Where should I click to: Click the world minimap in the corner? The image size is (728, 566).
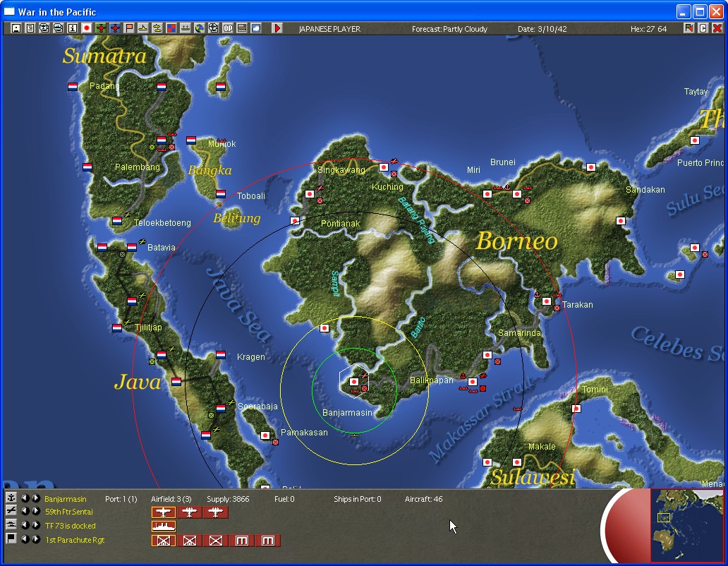(x=686, y=525)
